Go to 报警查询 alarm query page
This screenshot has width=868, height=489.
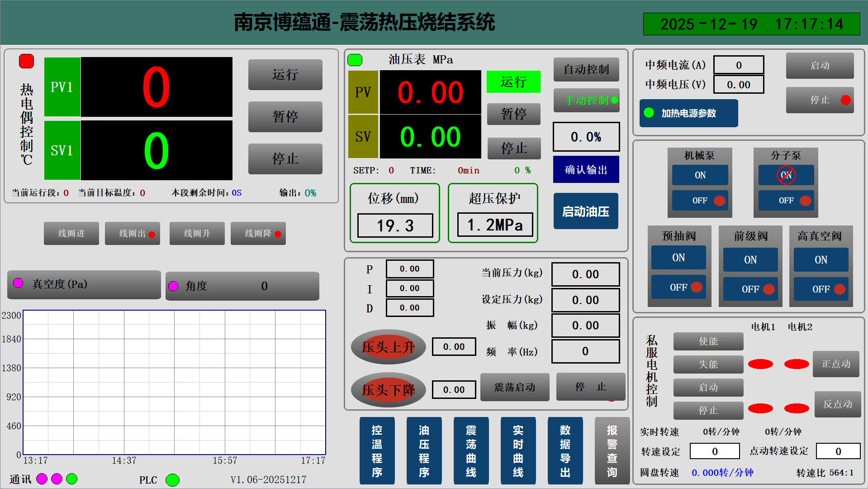(612, 451)
